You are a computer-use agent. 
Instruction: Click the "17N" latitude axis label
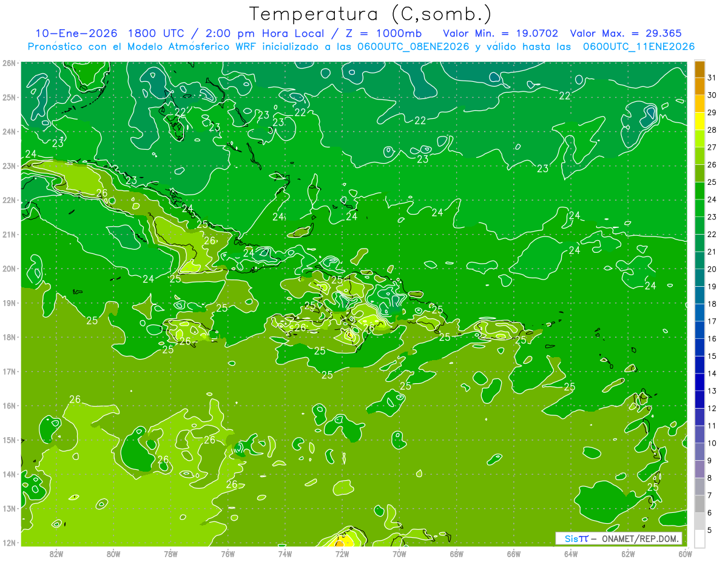pyautogui.click(x=9, y=371)
